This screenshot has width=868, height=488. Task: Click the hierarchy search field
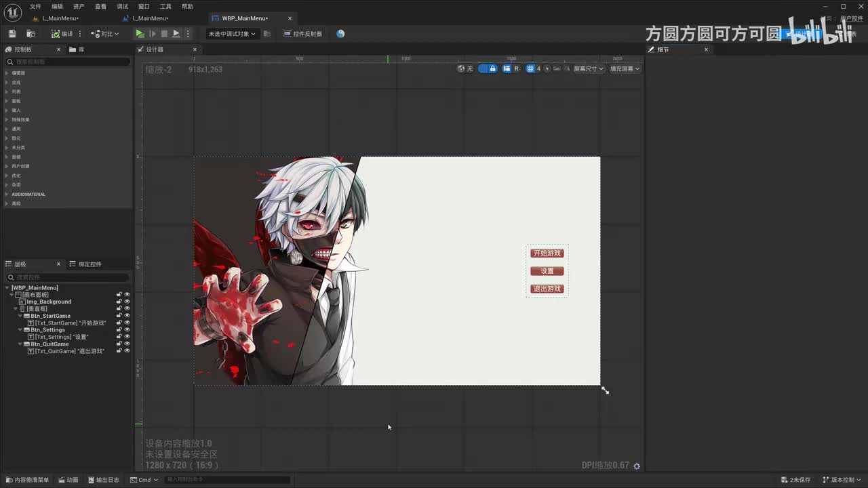coord(68,277)
